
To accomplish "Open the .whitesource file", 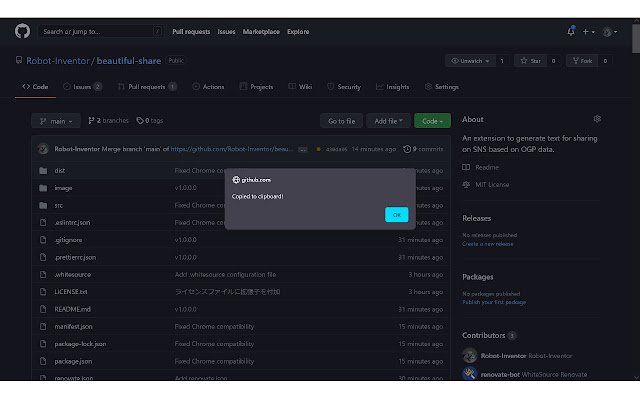I will pyautogui.click(x=73, y=275).
